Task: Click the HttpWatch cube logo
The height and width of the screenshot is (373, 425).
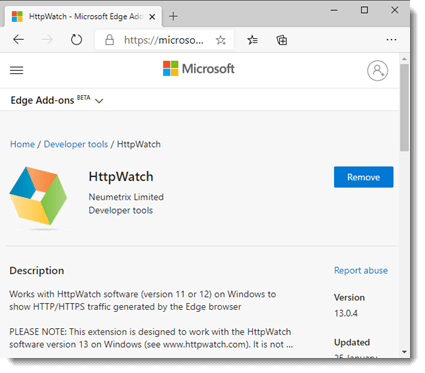Action: pos(38,196)
